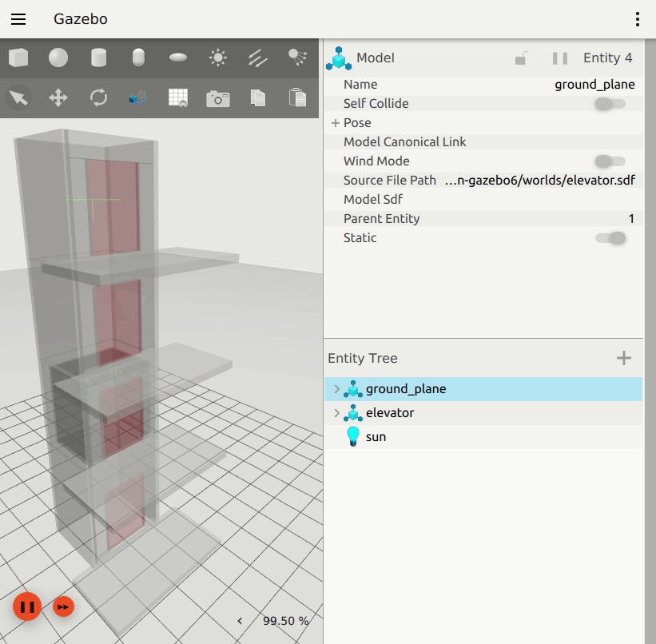Insert a box shape
This screenshot has width=656, height=644.
[18, 58]
